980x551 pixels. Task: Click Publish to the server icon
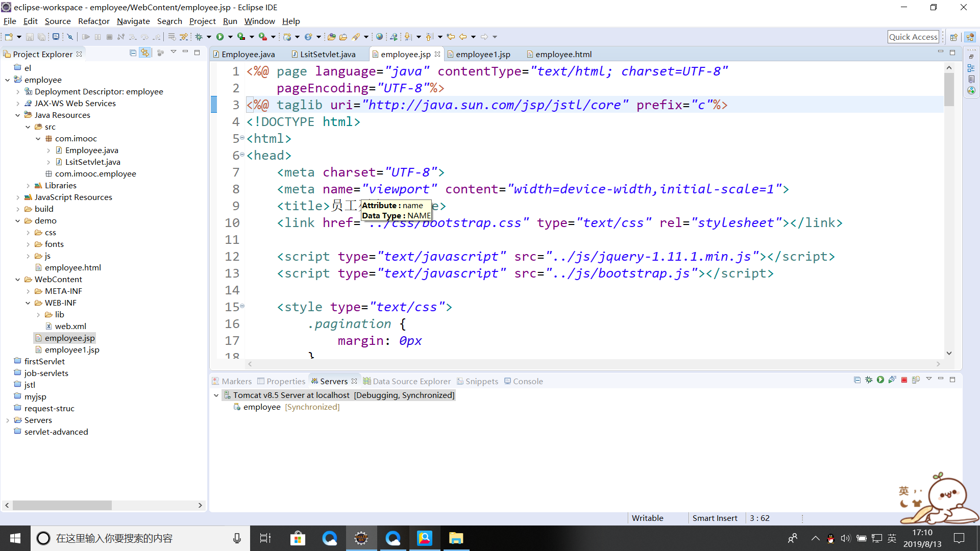[x=916, y=380]
